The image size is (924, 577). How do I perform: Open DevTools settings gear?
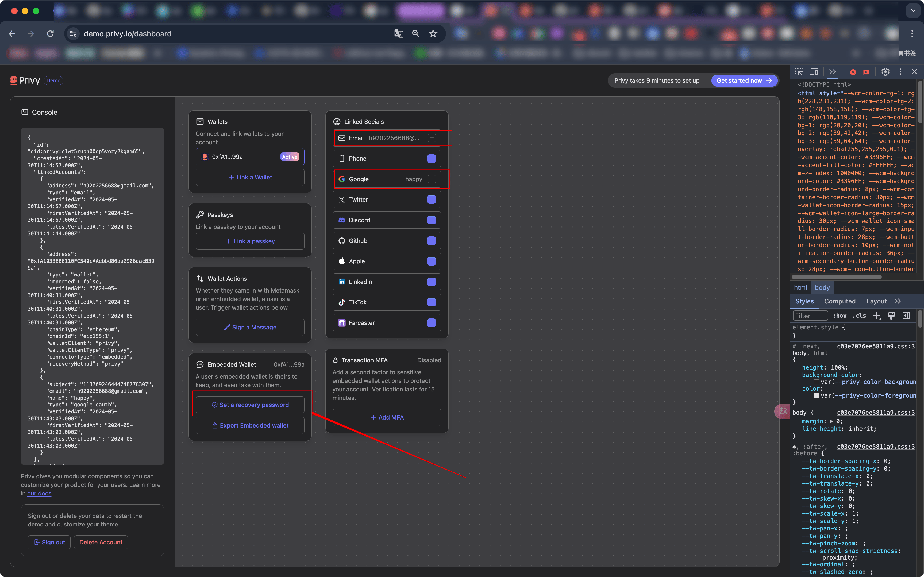pos(885,72)
